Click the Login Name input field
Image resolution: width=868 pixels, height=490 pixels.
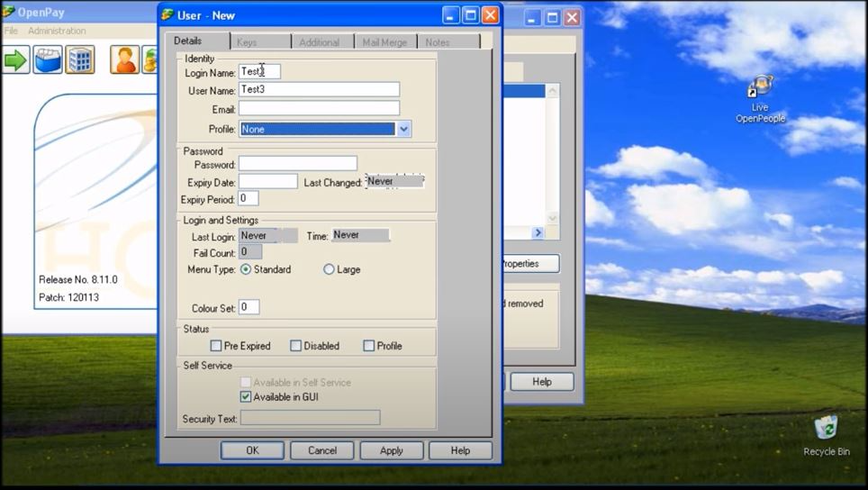259,71
